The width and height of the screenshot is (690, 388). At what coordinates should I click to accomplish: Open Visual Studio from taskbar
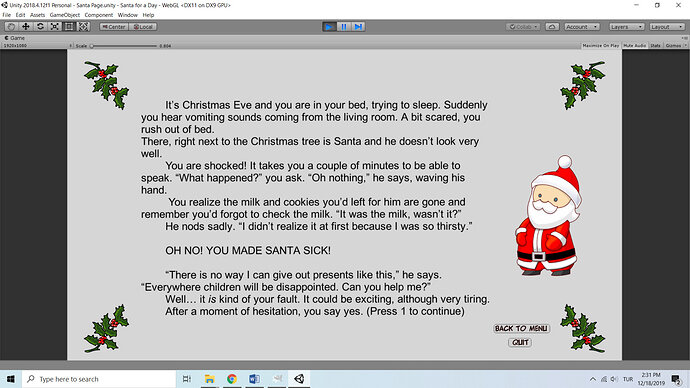(x=277, y=379)
